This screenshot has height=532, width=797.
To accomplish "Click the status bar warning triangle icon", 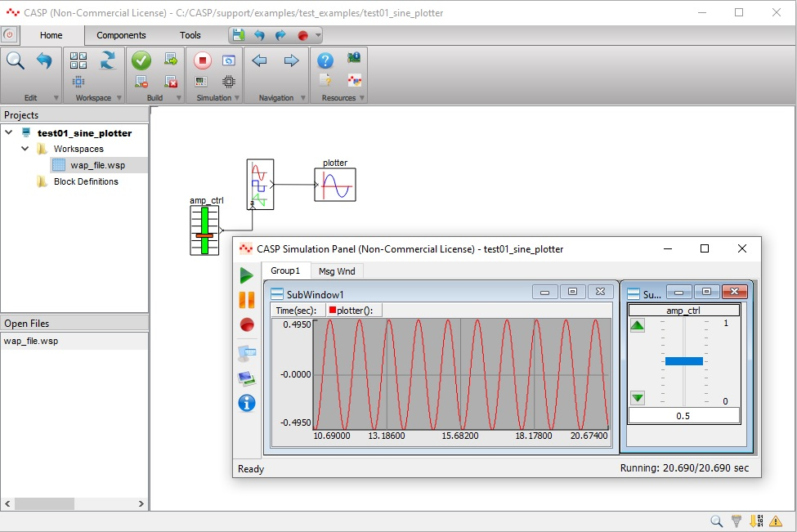I will (x=776, y=521).
